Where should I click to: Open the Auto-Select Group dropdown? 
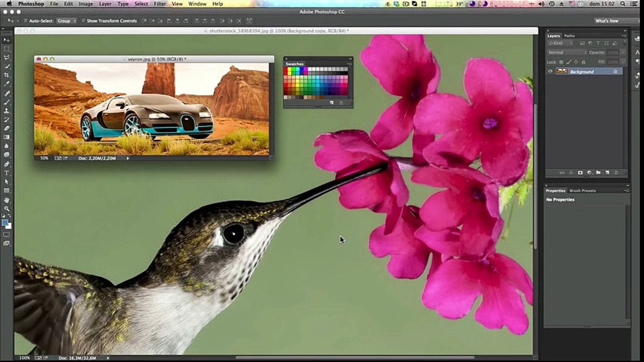click(x=66, y=21)
